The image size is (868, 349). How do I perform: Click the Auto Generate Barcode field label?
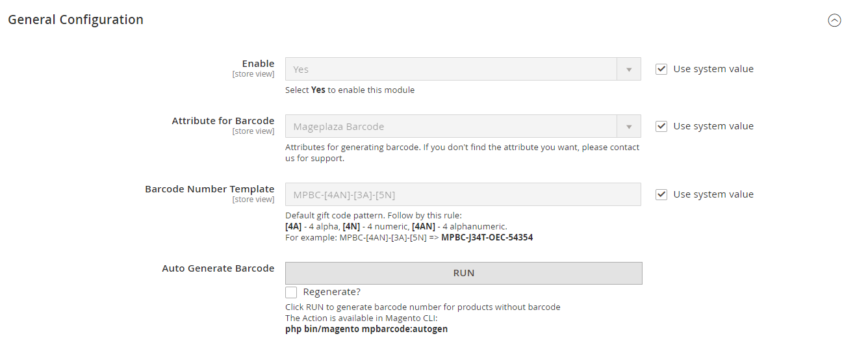(218, 268)
